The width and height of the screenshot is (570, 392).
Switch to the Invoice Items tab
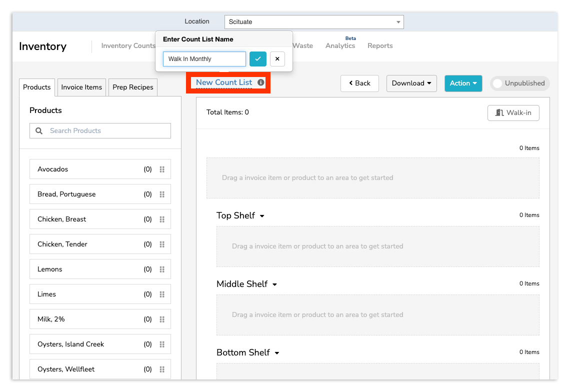pos(81,87)
